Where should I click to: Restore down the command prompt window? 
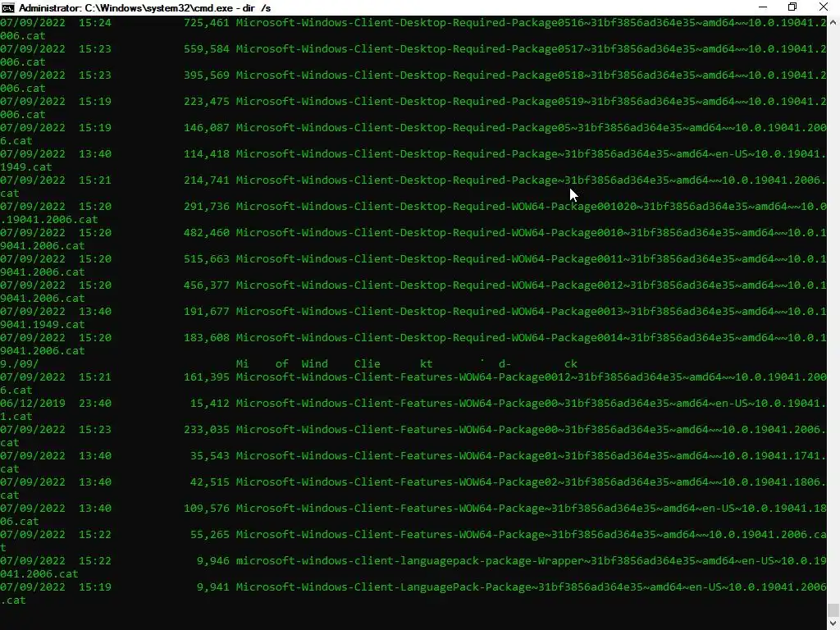792,7
